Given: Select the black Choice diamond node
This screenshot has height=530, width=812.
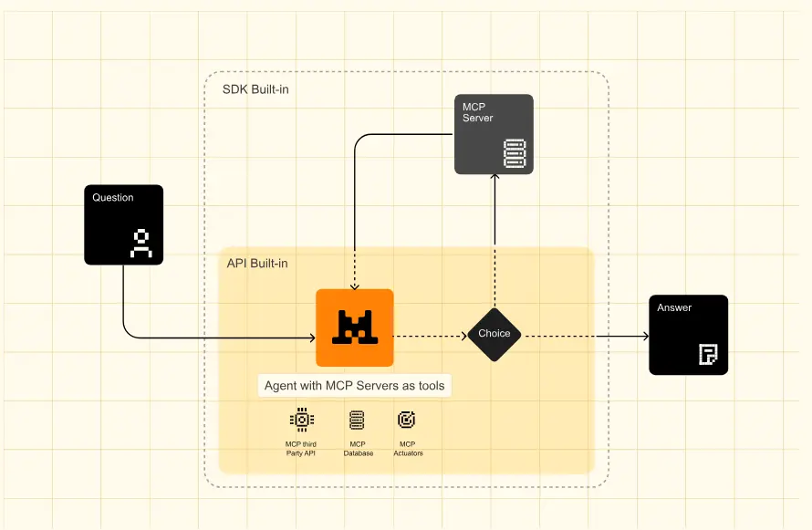Looking at the screenshot, I should 494,334.
